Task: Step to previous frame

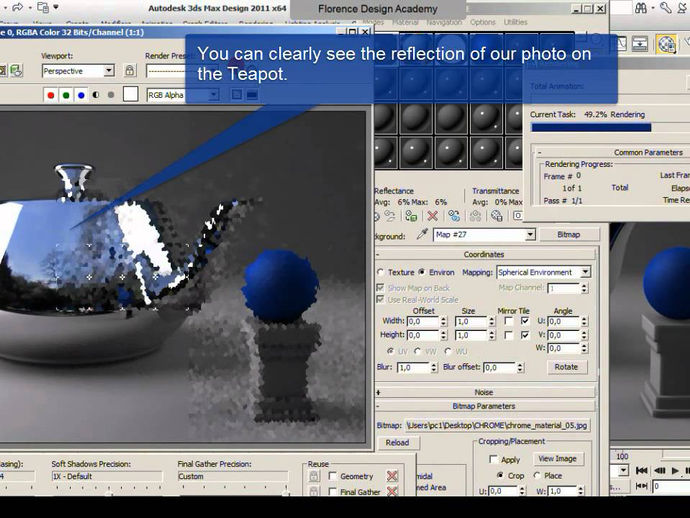Action: (x=660, y=470)
